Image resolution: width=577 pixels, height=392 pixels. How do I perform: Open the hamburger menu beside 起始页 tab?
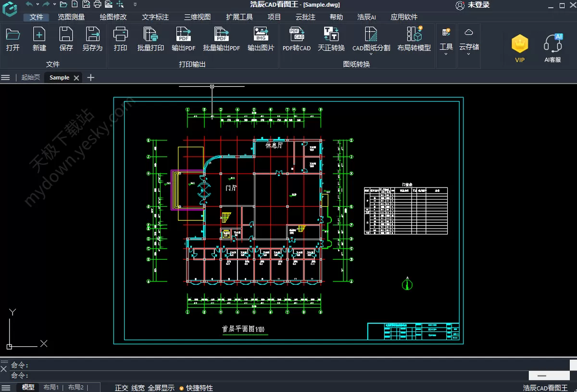6,77
